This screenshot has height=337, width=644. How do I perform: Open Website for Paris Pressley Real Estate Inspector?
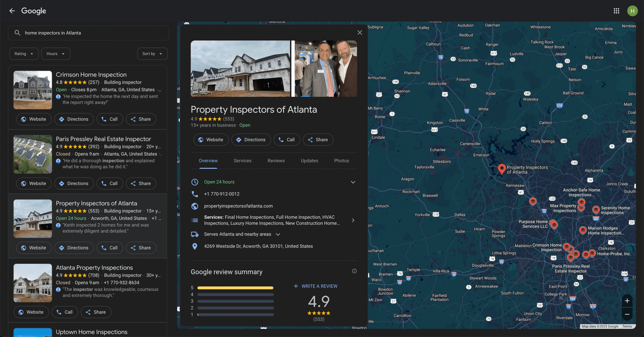(34, 183)
